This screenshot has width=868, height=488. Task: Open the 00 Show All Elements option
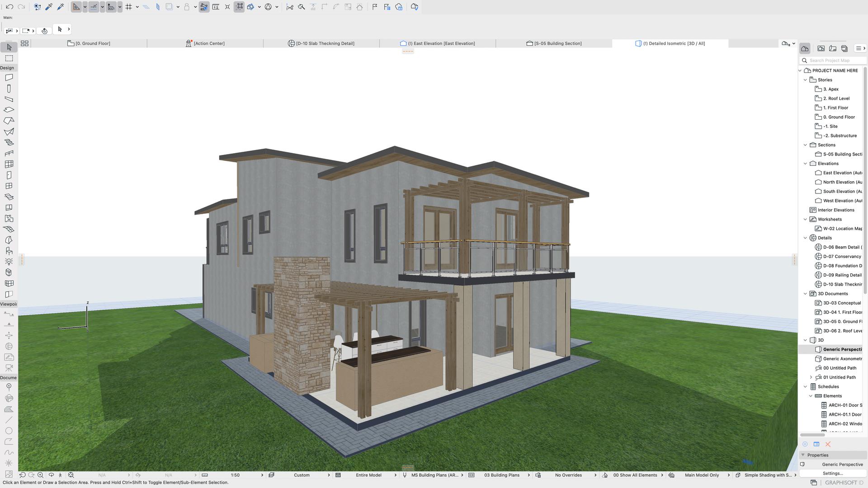(635, 475)
